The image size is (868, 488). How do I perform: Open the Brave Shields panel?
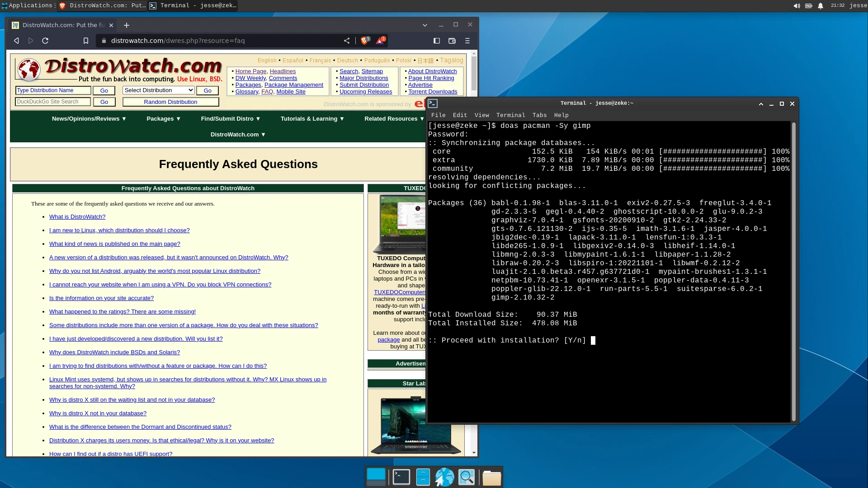(x=365, y=41)
